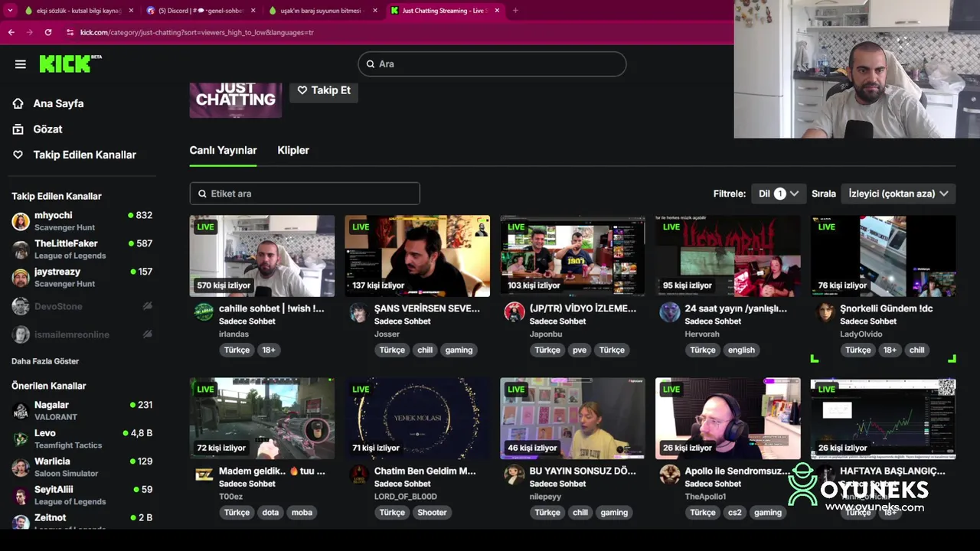Open the DevoStone offline channel in sidebar
Viewport: 980px width, 551px height.
82,306
